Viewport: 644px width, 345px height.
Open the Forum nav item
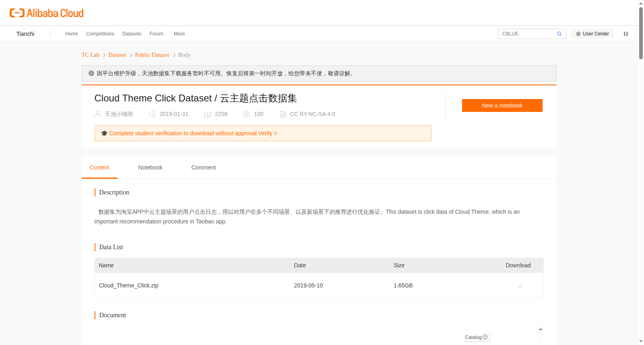157,34
